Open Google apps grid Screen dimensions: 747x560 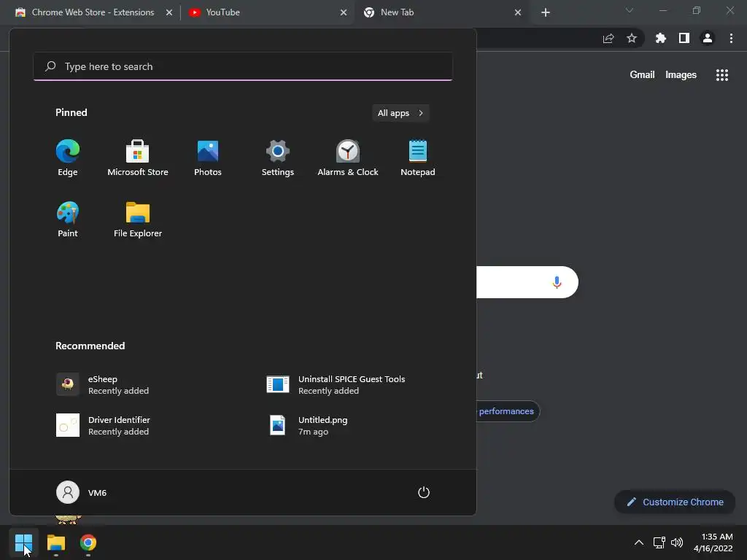pyautogui.click(x=722, y=75)
